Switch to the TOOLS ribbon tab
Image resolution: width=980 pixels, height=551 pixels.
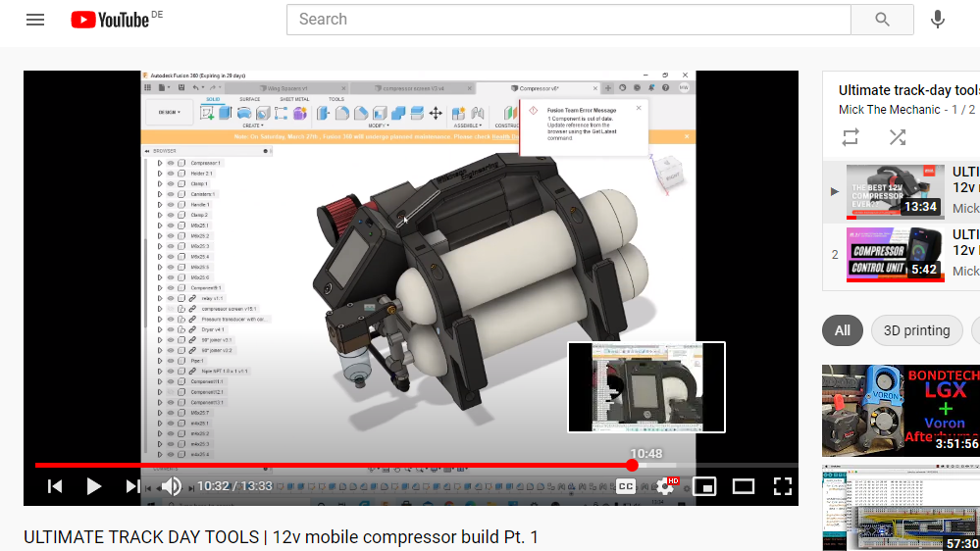[336, 99]
